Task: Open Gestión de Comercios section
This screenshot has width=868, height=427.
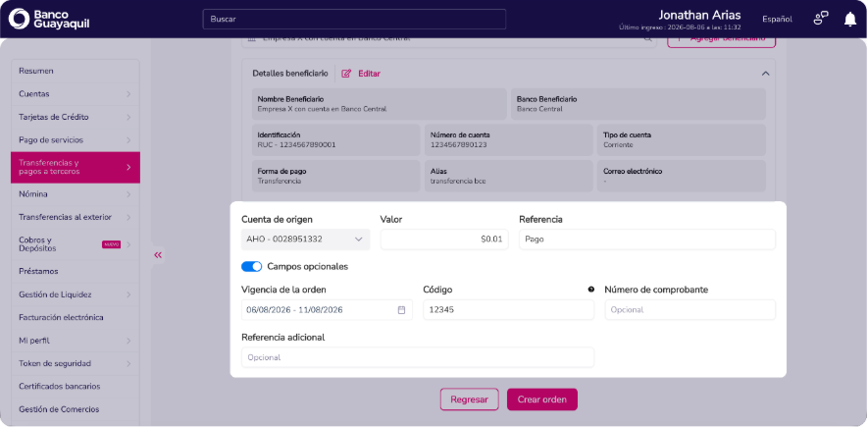Action: click(x=76, y=409)
